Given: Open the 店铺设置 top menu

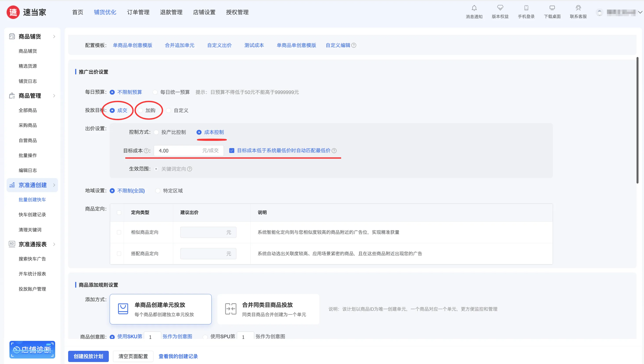Looking at the screenshot, I should [204, 12].
